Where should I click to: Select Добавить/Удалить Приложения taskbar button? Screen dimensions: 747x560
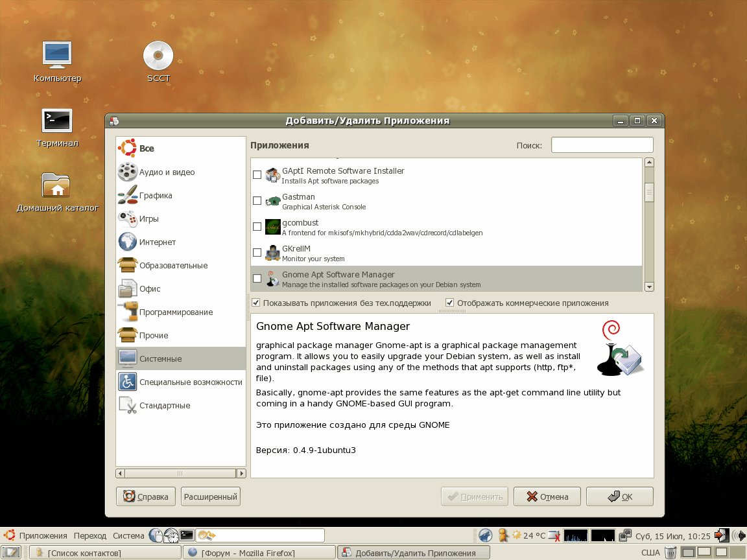414,552
